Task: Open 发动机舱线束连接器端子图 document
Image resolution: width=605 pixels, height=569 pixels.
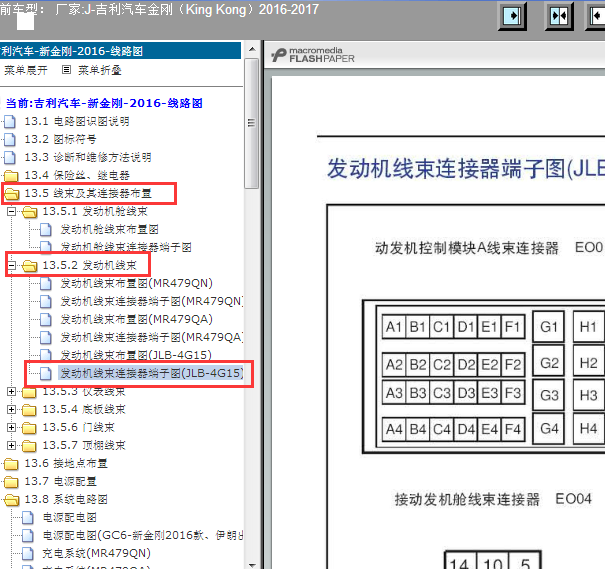Action: (x=126, y=247)
